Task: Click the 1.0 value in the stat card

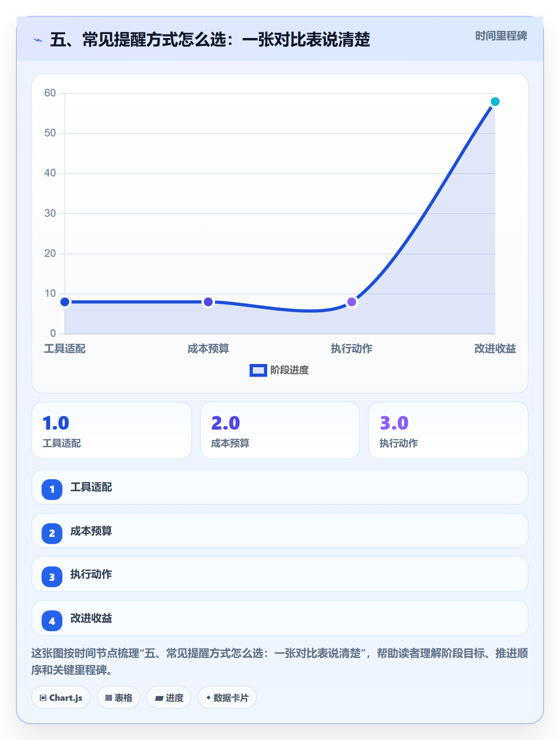Action: (56, 423)
